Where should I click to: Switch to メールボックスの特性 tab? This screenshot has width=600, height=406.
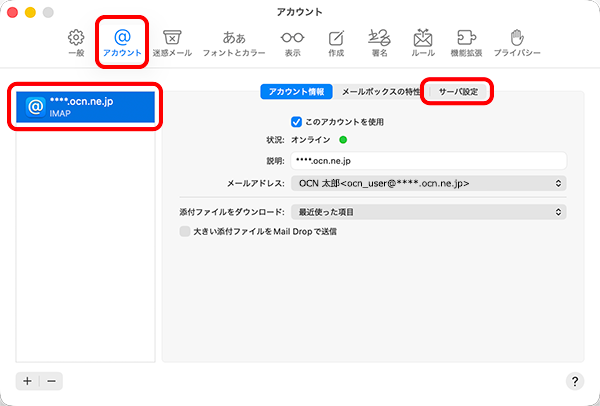[380, 91]
